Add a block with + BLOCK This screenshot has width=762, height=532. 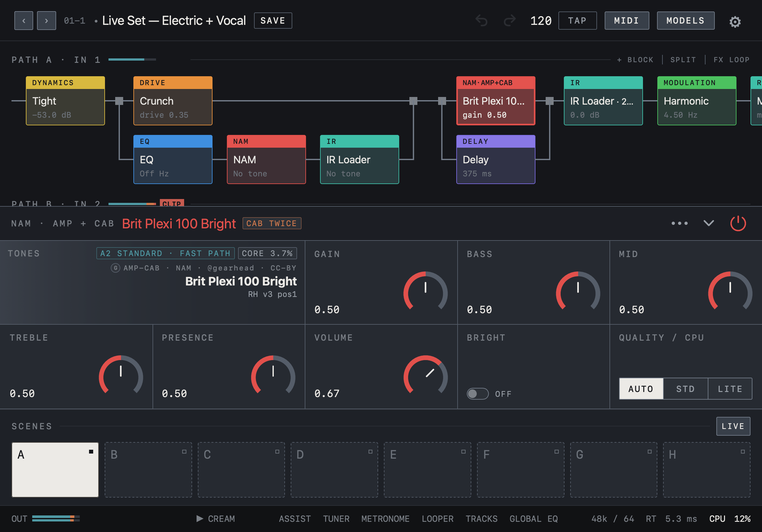[635, 60]
